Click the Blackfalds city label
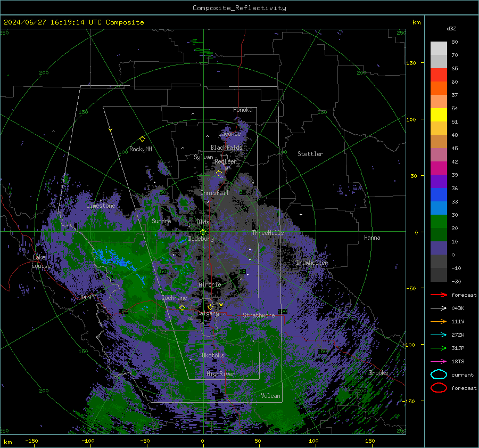The image size is (479, 448). [226, 148]
